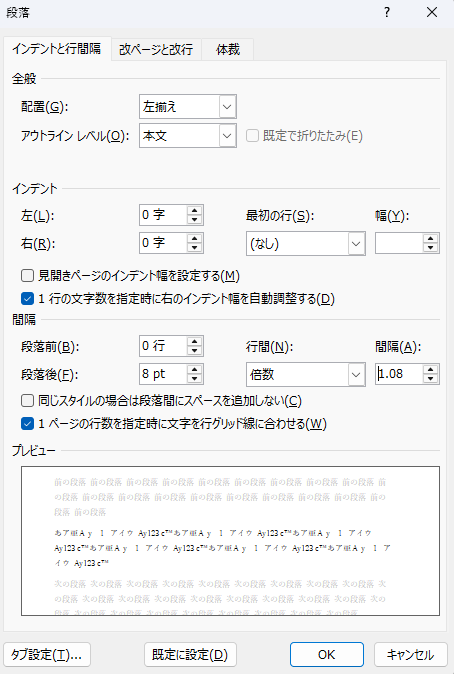
Task: Increase the left indent with up arrow
Action: (194, 210)
